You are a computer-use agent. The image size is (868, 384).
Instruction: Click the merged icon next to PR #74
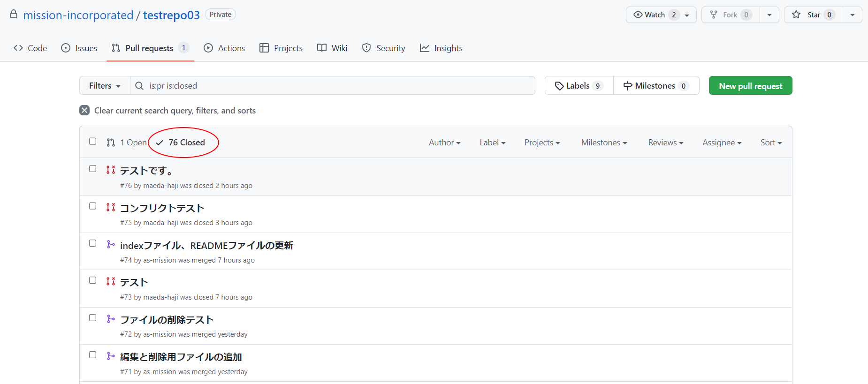[111, 245]
